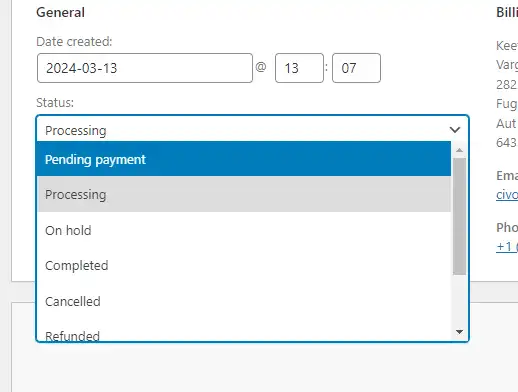518x392 pixels.
Task: Select Pending payment status option
Action: [x=244, y=159]
